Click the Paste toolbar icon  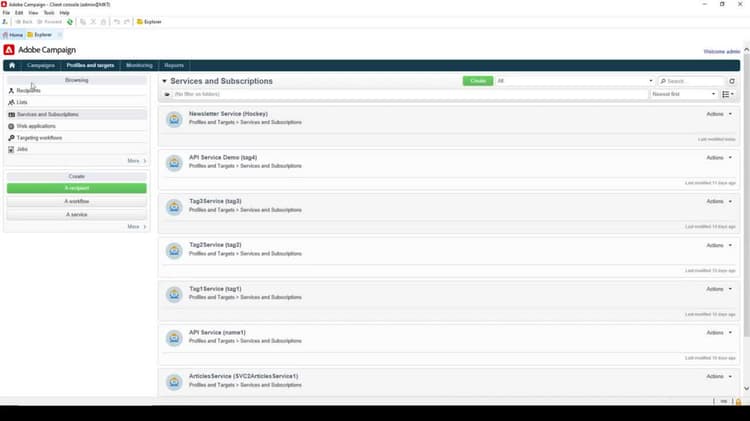point(103,22)
